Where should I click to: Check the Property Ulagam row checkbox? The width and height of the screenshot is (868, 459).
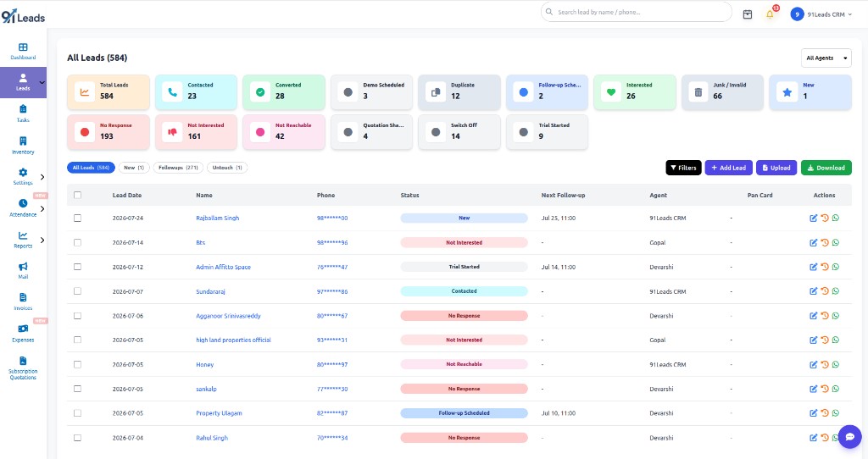coord(77,413)
